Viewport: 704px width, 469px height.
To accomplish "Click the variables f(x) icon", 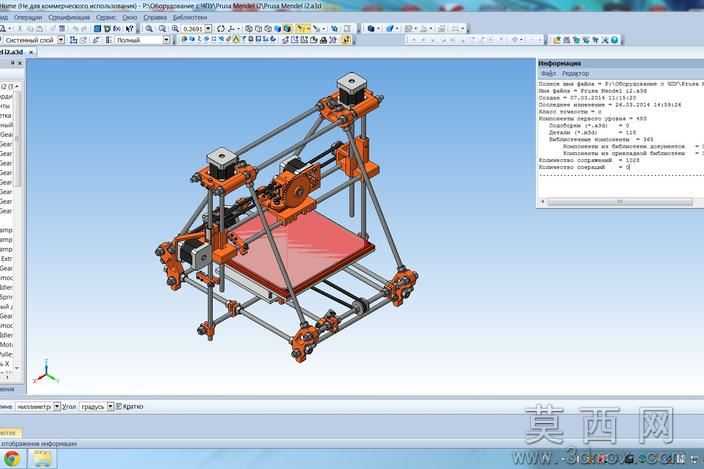I will tap(117, 29).
